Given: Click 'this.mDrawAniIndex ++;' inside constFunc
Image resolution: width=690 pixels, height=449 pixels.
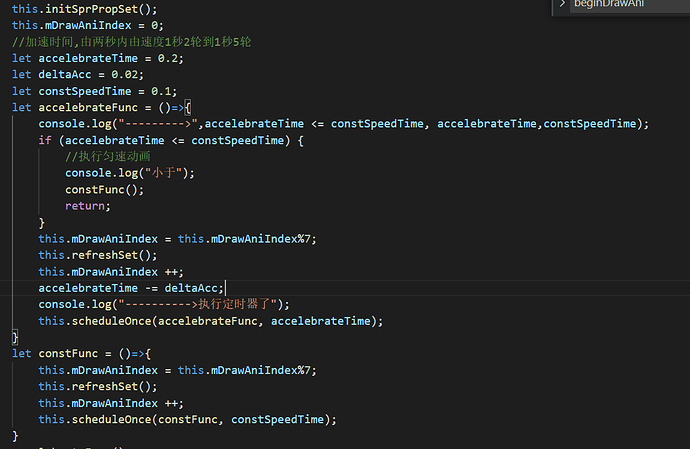Looking at the screenshot, I should click(x=111, y=403).
